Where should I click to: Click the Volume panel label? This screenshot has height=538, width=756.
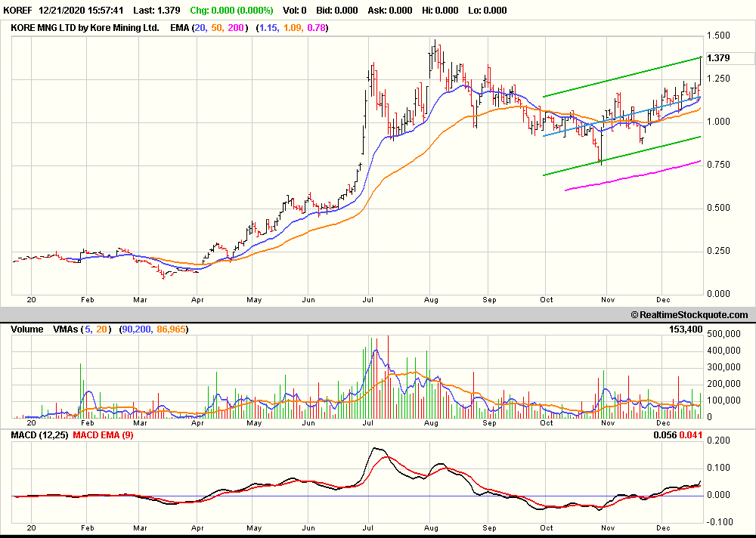click(28, 329)
